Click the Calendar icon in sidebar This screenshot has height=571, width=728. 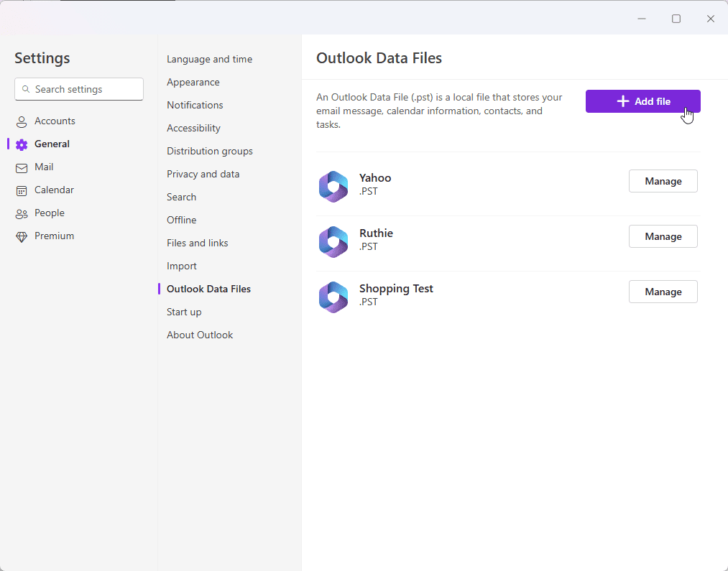coord(22,190)
